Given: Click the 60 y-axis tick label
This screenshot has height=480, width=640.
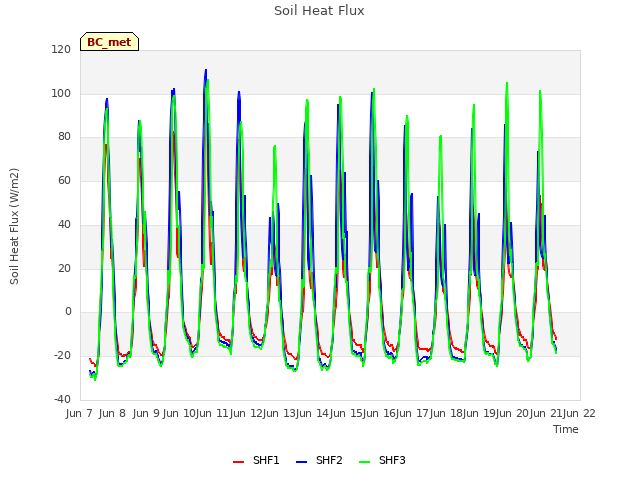Looking at the screenshot, I should (64, 180).
